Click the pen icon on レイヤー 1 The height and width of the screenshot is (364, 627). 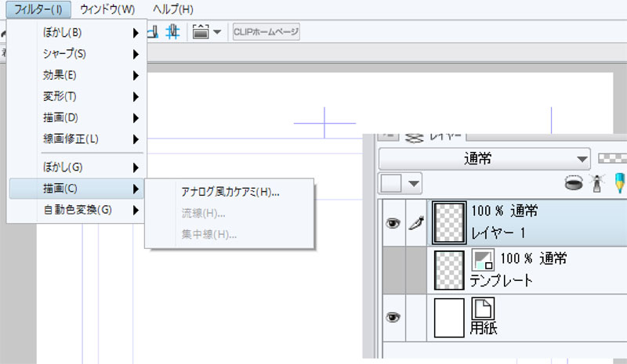pos(415,223)
